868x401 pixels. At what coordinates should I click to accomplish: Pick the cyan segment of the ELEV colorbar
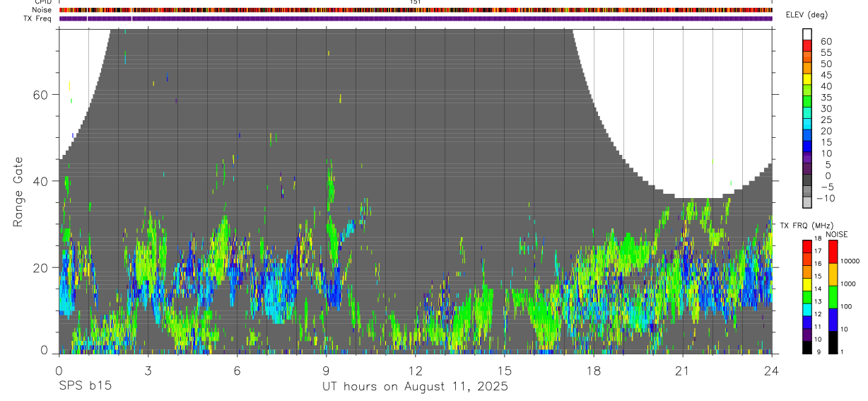(807, 124)
